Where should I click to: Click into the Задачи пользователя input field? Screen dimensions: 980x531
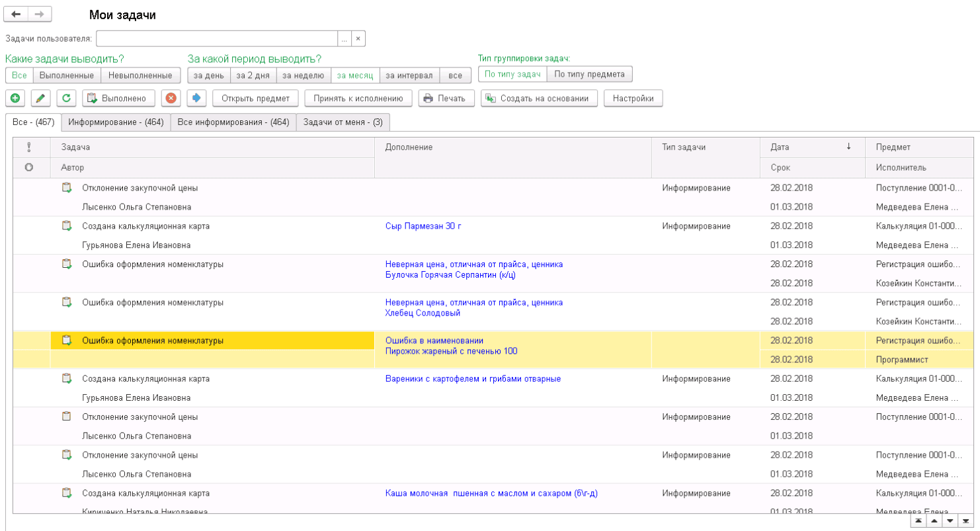(x=217, y=39)
